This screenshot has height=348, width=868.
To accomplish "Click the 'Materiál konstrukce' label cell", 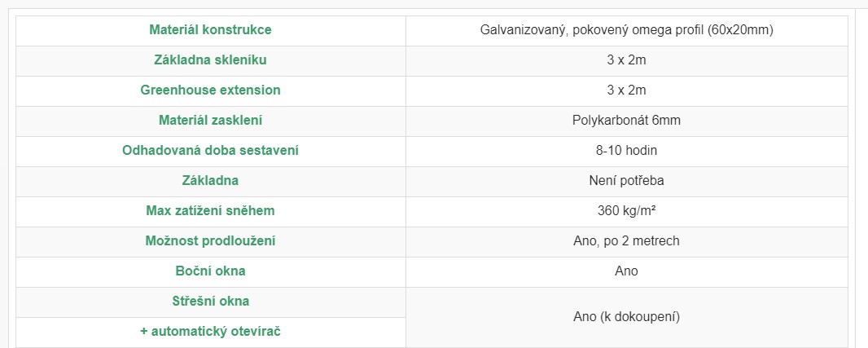I will coord(210,30).
